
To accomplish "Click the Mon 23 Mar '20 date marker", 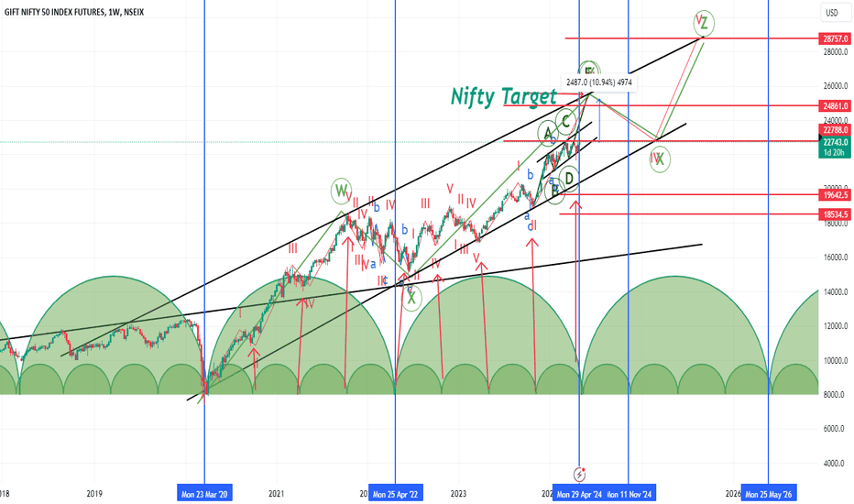I will coord(204,494).
